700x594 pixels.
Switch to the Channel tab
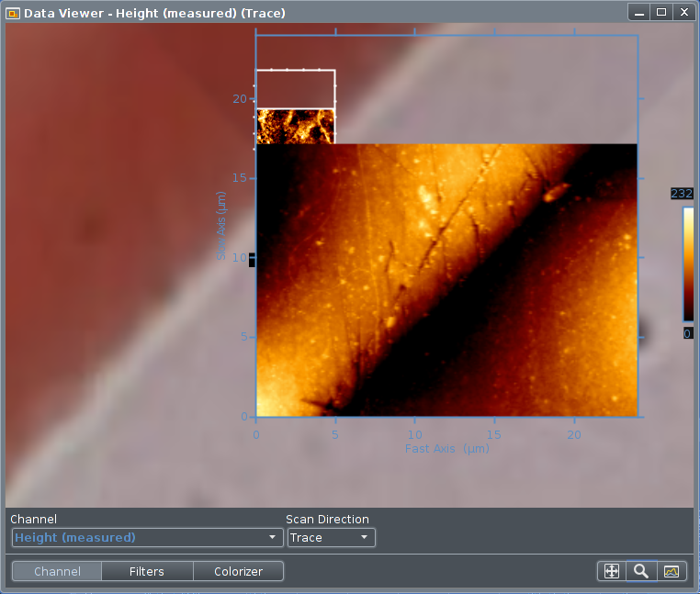click(57, 571)
